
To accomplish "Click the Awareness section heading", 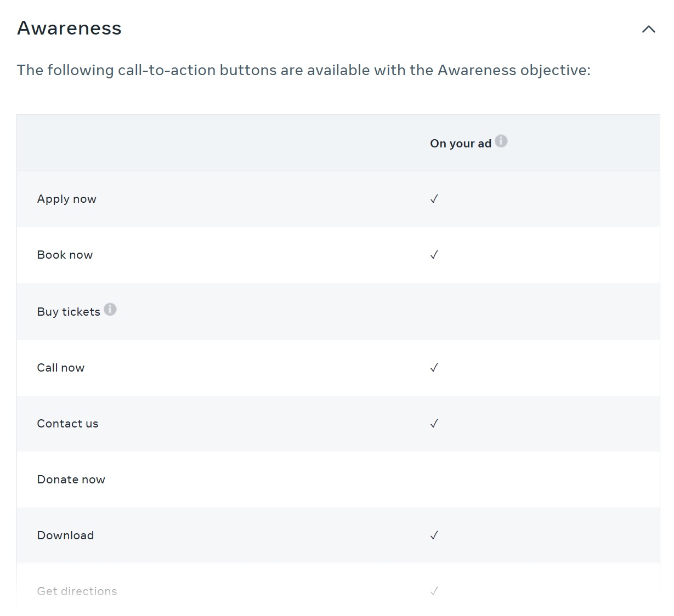I will 69,28.
